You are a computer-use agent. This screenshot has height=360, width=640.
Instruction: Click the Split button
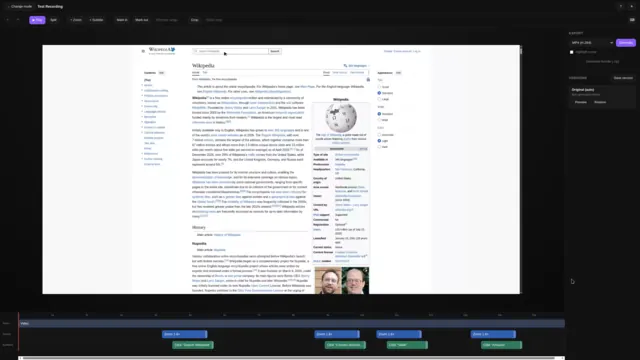53,20
